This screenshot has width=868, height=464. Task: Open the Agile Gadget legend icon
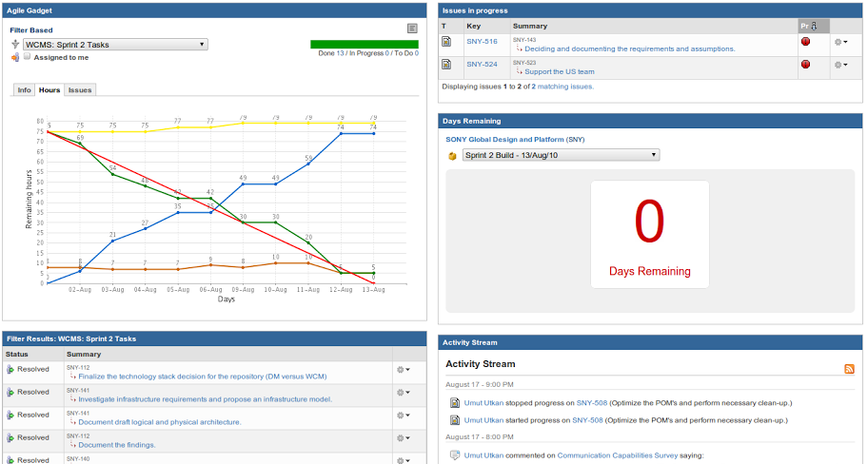tap(412, 29)
